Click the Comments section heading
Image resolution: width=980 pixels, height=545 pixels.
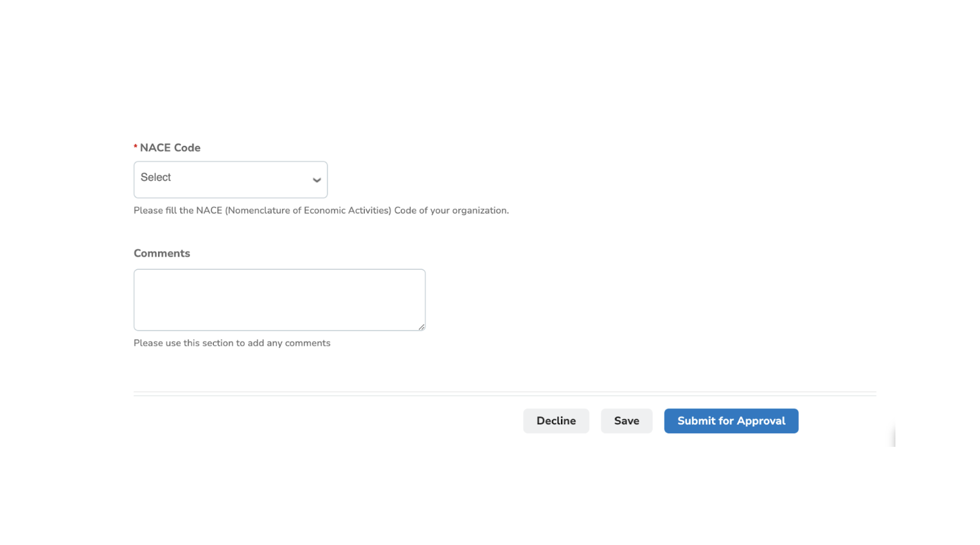coord(161,252)
